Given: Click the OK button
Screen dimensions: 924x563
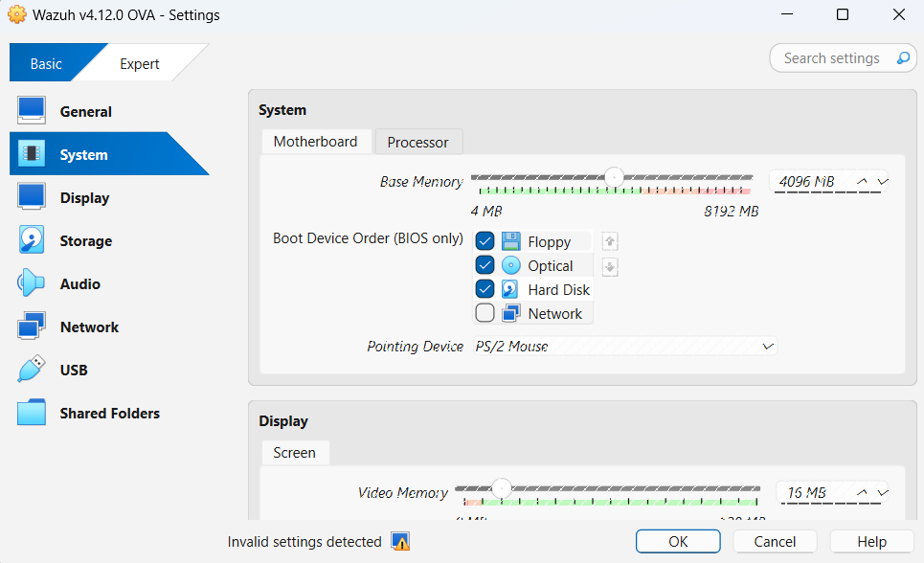Looking at the screenshot, I should pyautogui.click(x=678, y=542).
